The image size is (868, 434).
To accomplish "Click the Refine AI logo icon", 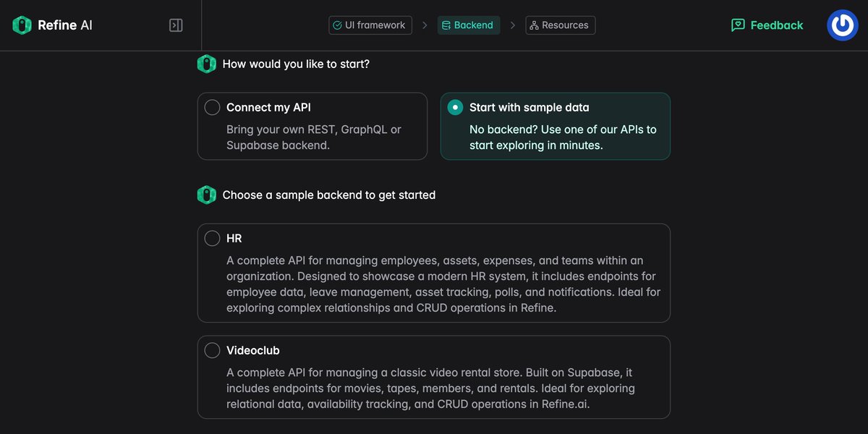I will [x=22, y=25].
